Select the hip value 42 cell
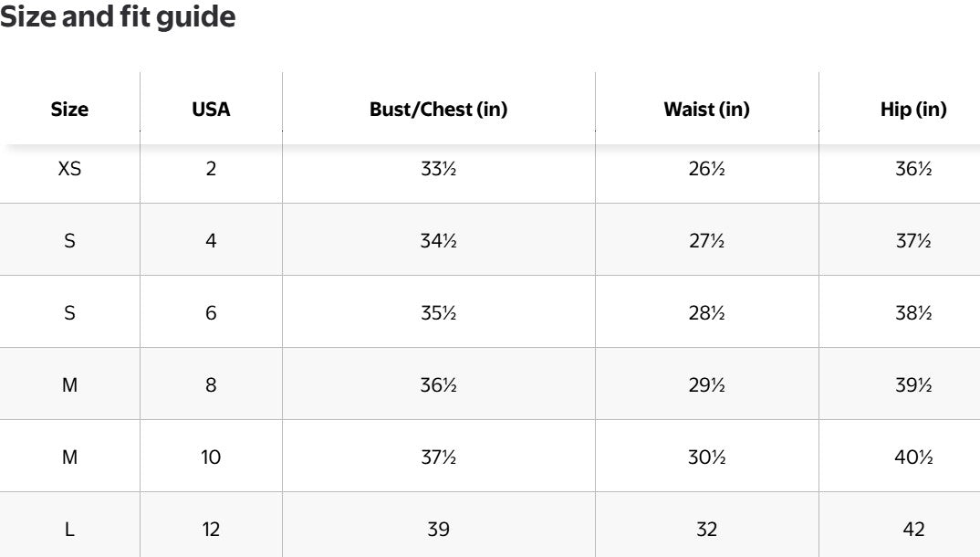 point(913,529)
